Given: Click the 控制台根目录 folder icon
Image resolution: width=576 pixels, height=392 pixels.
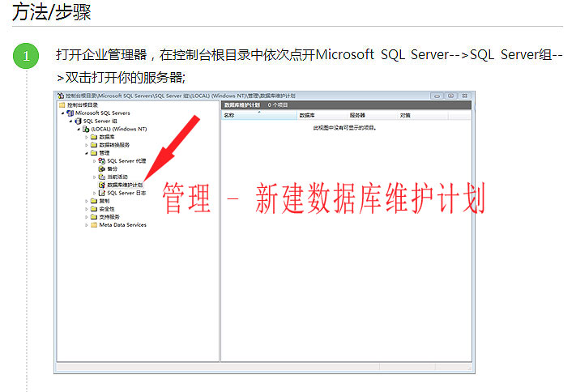Looking at the screenshot, I should (x=62, y=105).
